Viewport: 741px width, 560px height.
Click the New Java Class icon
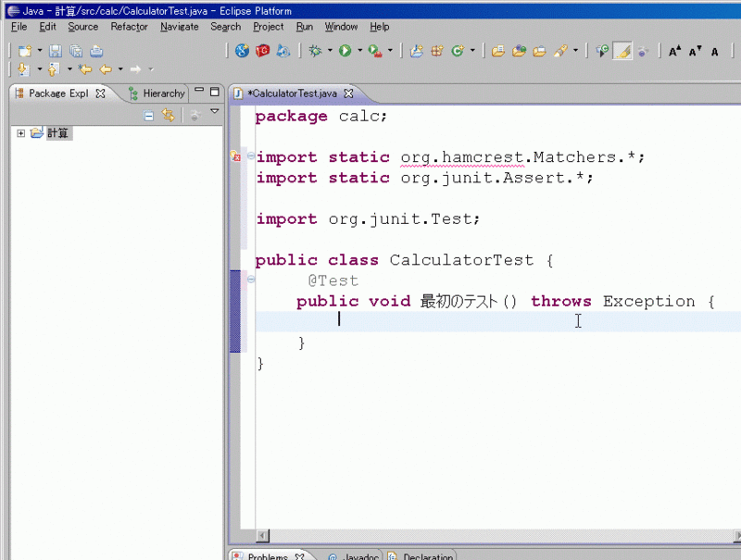(x=458, y=51)
